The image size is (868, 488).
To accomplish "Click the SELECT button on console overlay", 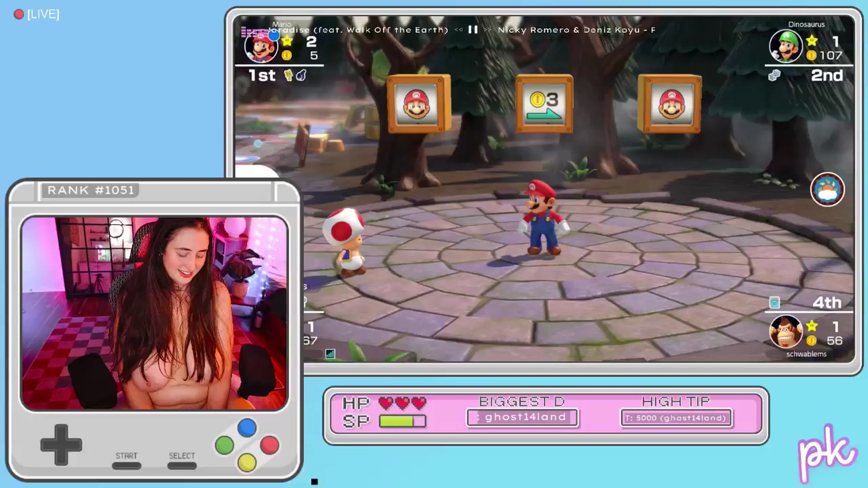I will coord(182,465).
